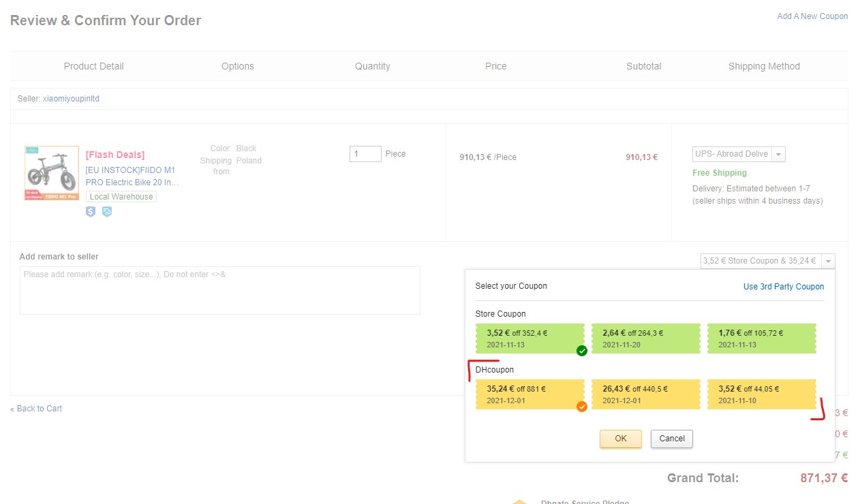The image size is (860, 504).
Task: Collapse the Store Coupon selector dropdown
Action: point(828,261)
